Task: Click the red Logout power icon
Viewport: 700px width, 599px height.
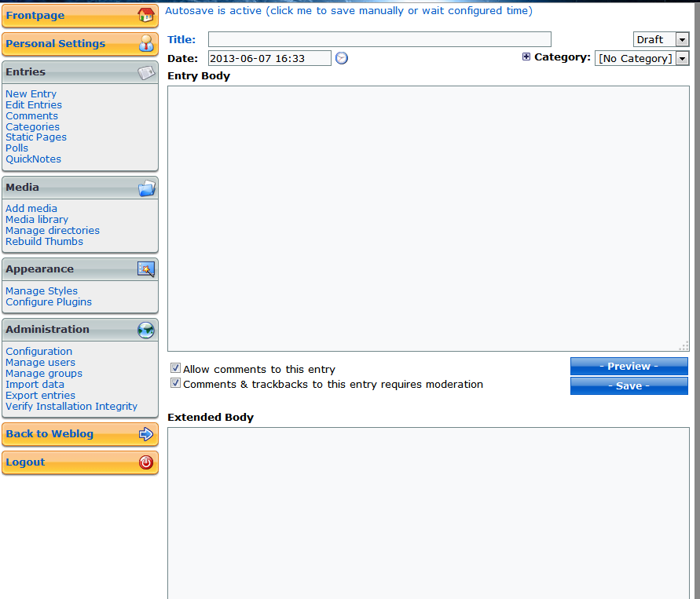Action: (146, 462)
